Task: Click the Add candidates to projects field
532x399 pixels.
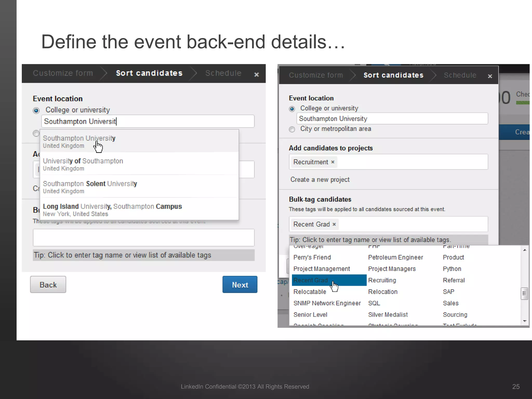Action: tap(389, 162)
